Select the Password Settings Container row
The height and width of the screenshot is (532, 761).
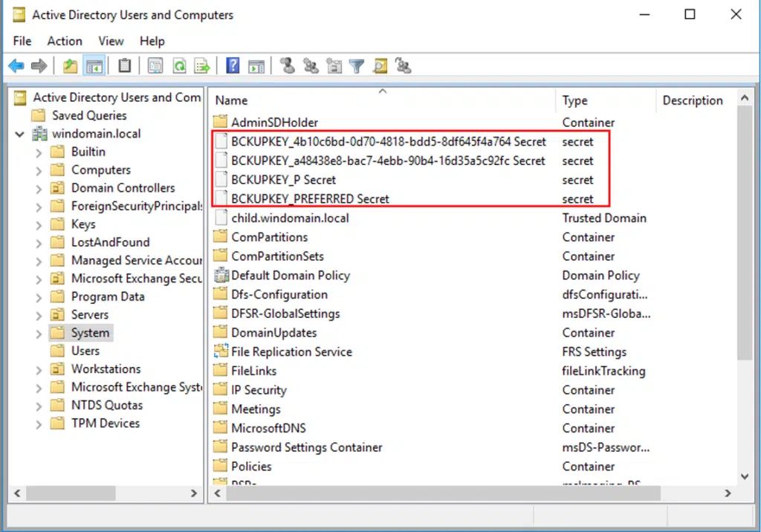pyautogui.click(x=307, y=447)
